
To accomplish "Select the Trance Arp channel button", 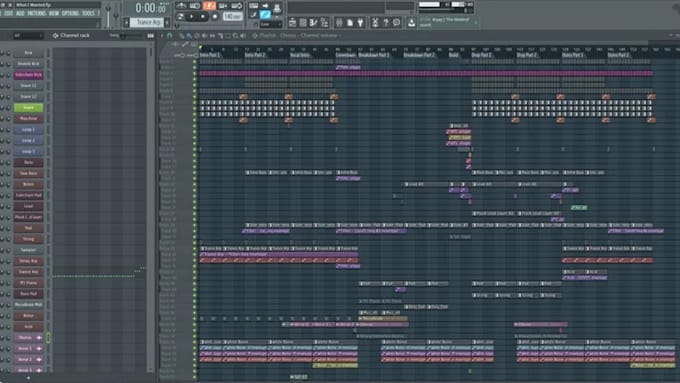I will [x=28, y=272].
